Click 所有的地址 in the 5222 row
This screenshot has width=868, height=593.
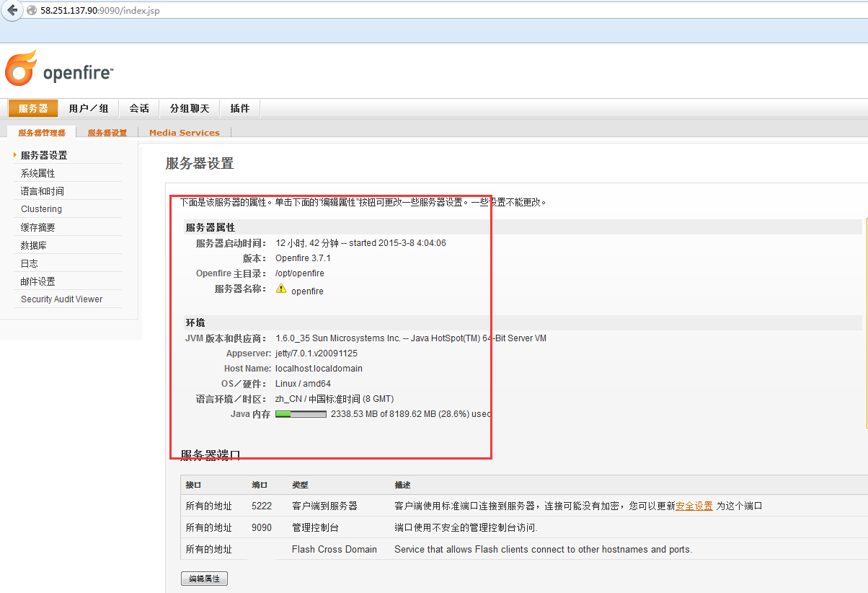point(209,506)
